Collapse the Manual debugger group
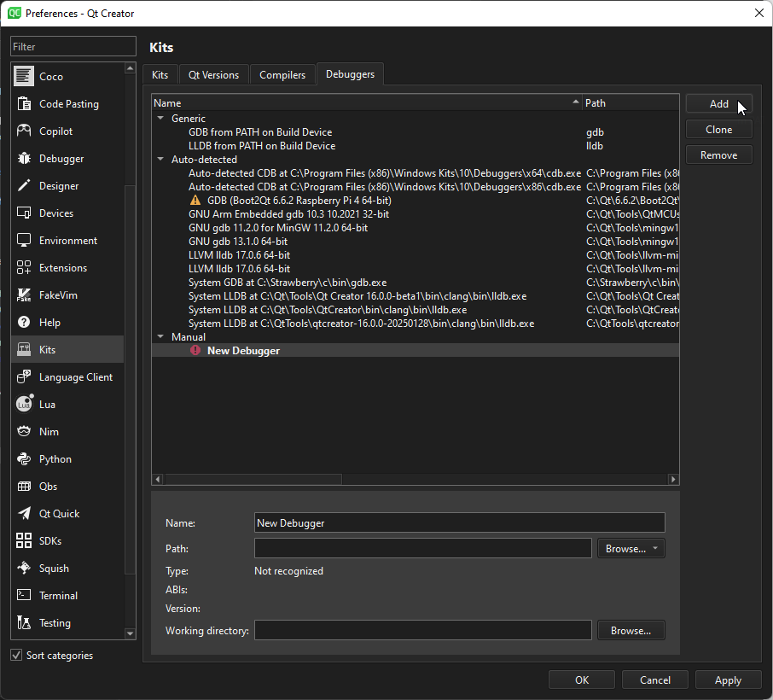This screenshot has height=700, width=773. point(160,337)
